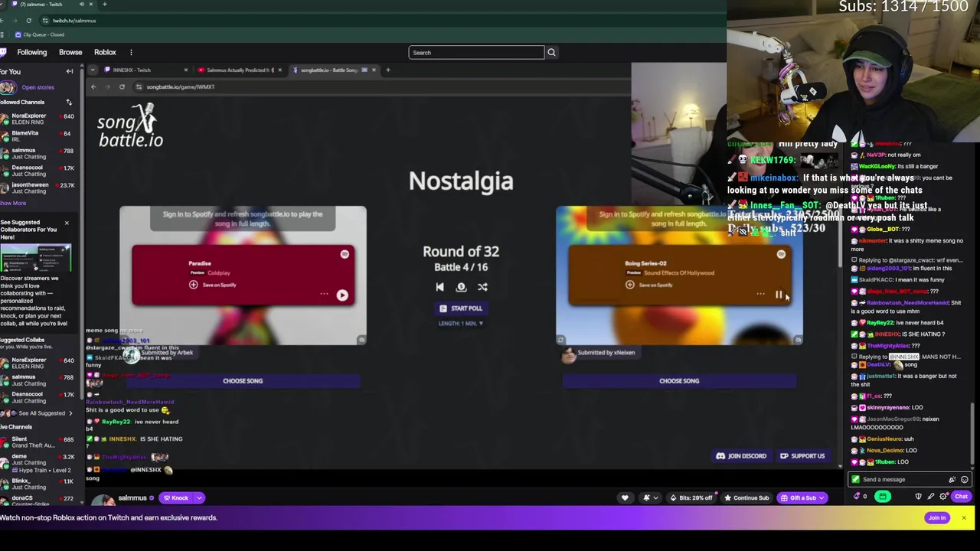Go back to previous battle
The image size is (980, 551).
point(439,287)
